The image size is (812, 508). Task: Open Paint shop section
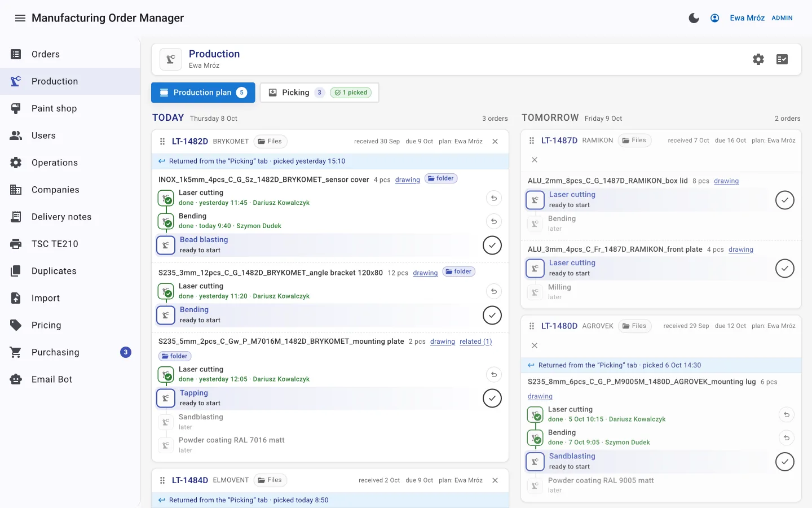point(70,108)
